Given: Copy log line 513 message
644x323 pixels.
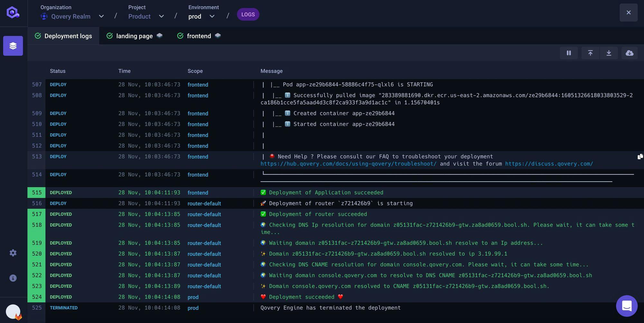Looking at the screenshot, I should (640, 157).
